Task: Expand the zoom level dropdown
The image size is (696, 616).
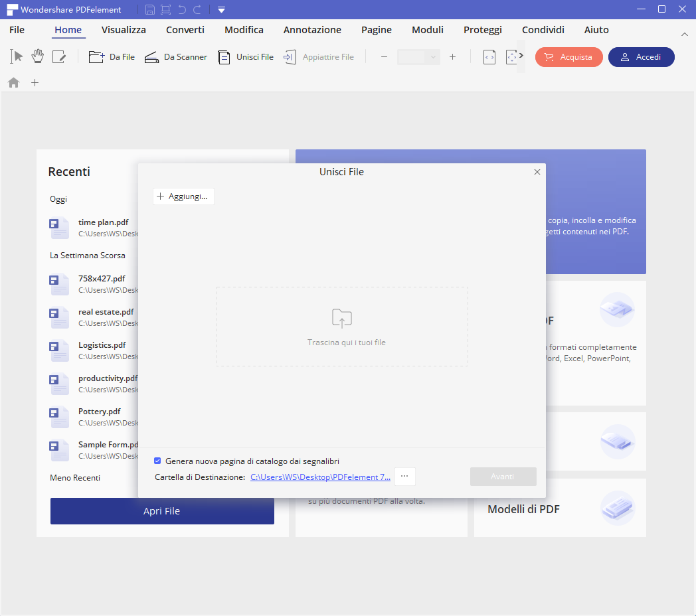Action: [x=433, y=57]
